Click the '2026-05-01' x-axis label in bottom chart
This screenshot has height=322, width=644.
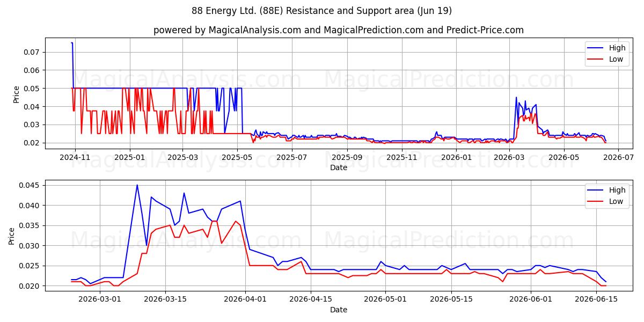pos(386,299)
